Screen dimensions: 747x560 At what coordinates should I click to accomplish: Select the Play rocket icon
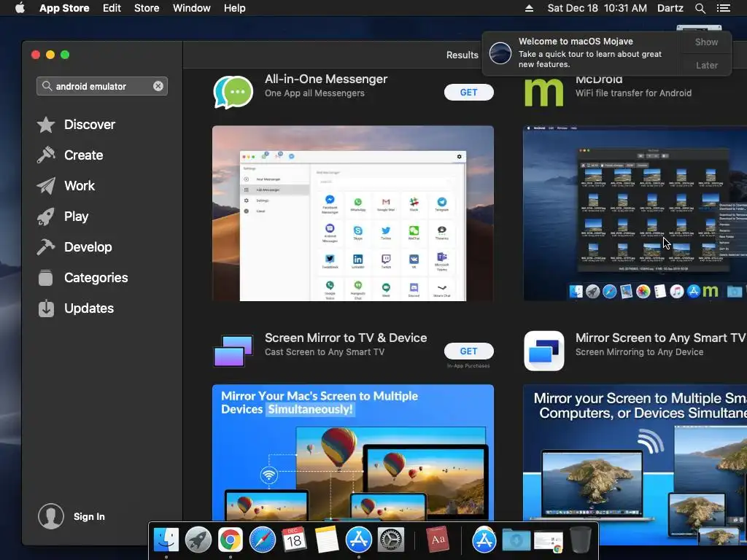click(x=46, y=217)
